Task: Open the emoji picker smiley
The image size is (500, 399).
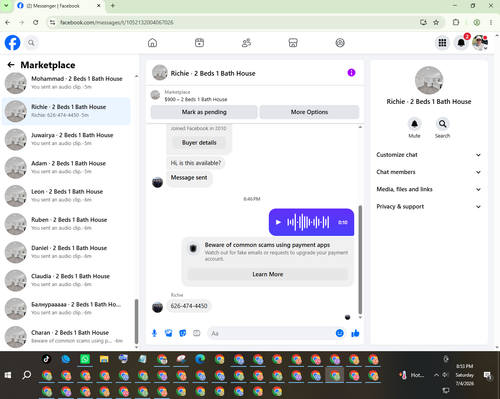Action: 340,333
